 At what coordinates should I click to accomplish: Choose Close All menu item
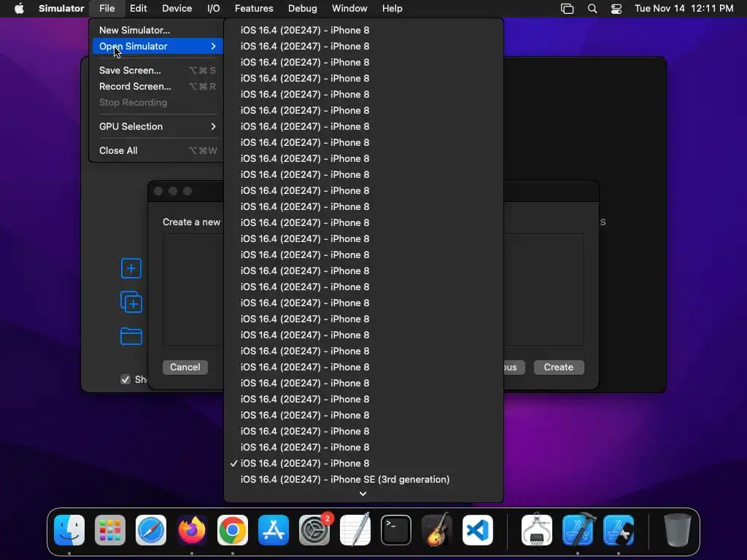tap(158, 150)
